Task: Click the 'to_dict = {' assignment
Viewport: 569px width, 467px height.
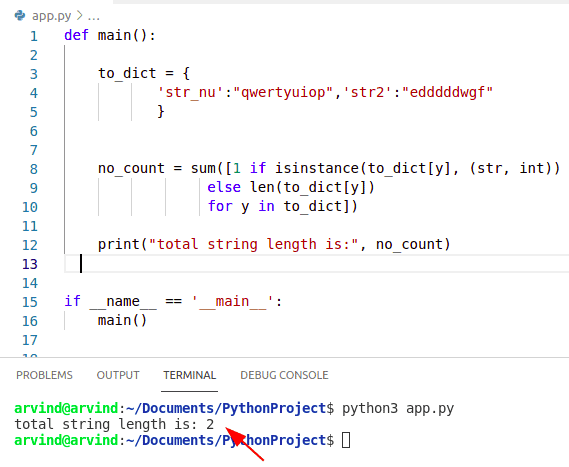Action: pyautogui.click(x=144, y=73)
